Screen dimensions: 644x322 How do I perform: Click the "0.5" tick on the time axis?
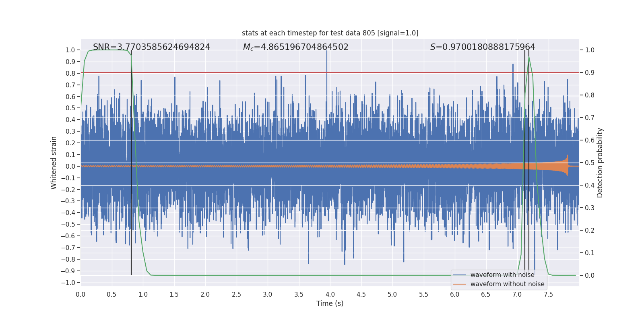pyautogui.click(x=112, y=294)
